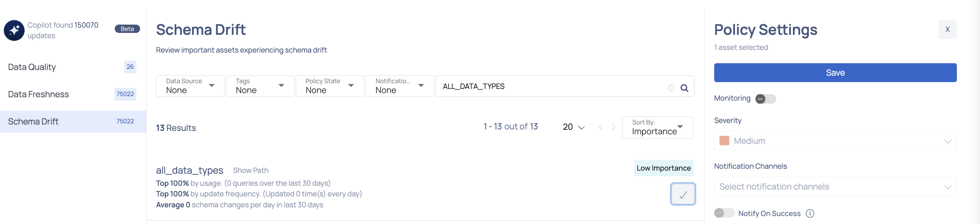The height and width of the screenshot is (224, 980).
Task: Click the Medium severity color swatch
Action: (x=724, y=141)
